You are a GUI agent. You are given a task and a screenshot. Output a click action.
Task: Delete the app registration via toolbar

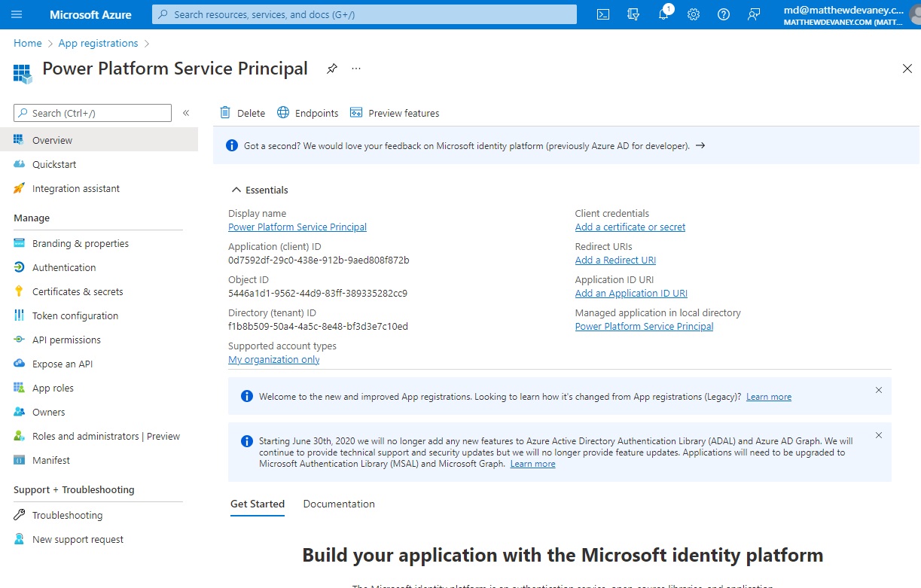click(x=242, y=112)
